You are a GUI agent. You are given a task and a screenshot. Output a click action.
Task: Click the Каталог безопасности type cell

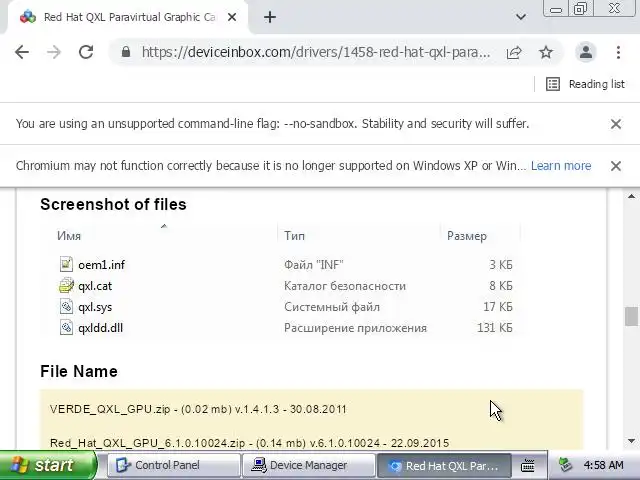tap(345, 286)
